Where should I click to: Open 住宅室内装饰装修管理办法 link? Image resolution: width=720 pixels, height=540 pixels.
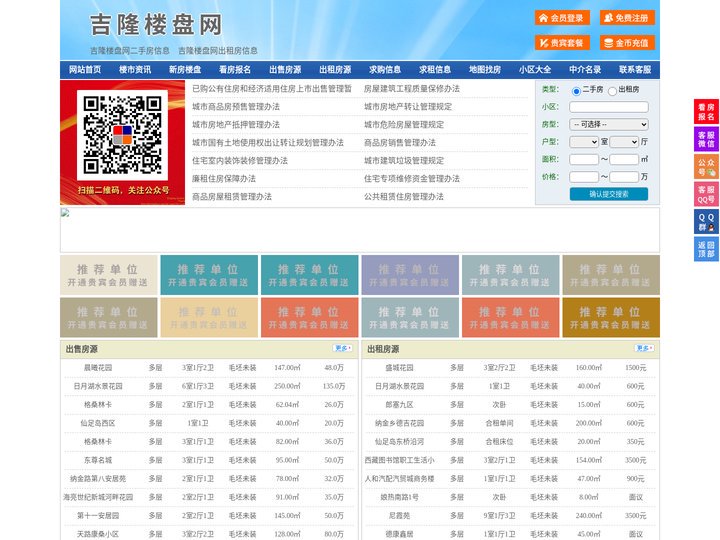(240, 161)
